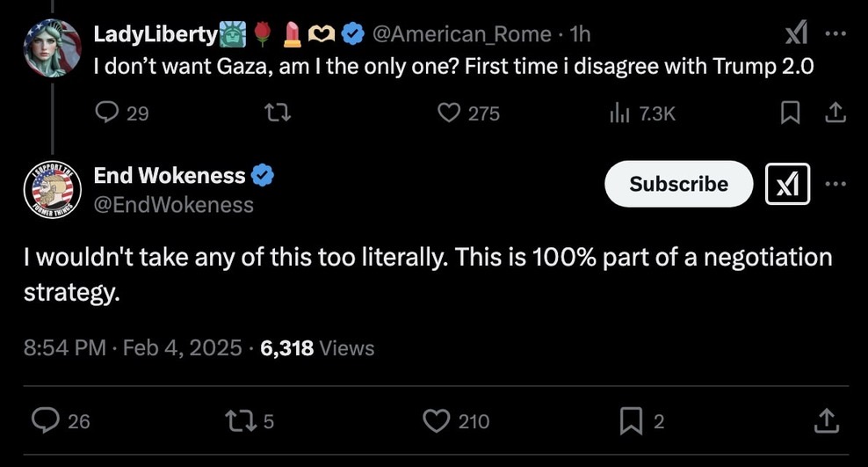This screenshot has height=467, width=868.
Task: Share End Wokeness tweet via upload icon
Action: [x=826, y=421]
